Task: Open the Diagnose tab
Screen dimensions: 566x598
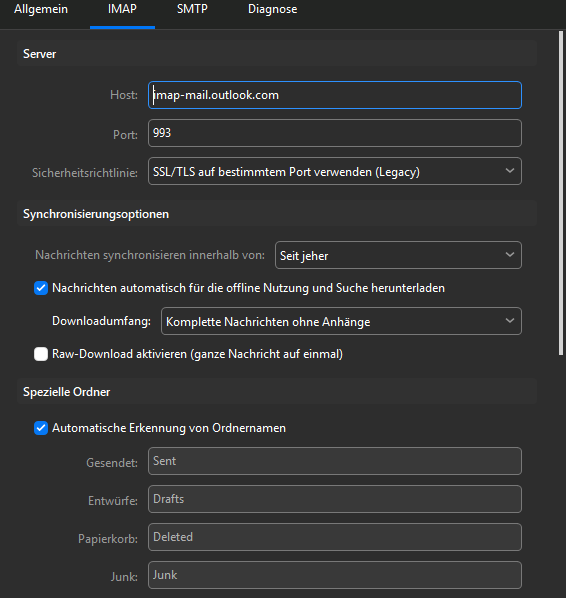Action: [x=272, y=9]
